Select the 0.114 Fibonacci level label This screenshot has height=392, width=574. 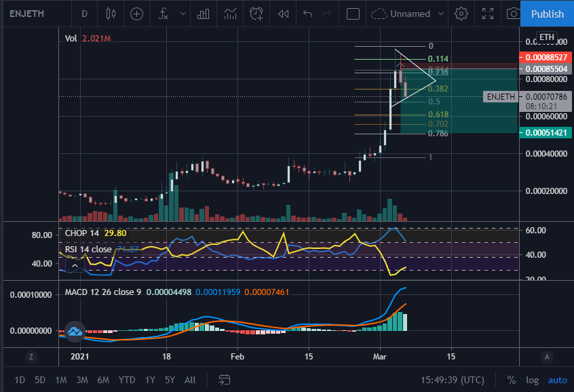438,59
